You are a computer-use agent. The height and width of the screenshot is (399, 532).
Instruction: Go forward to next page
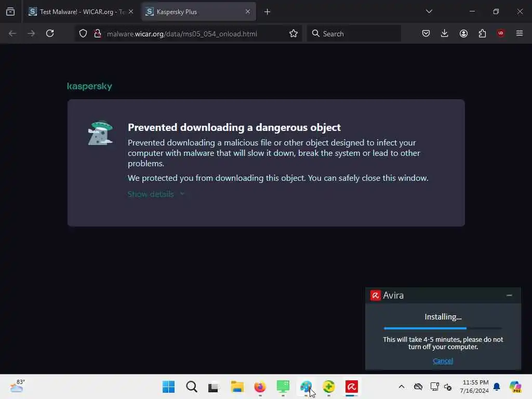(31, 33)
